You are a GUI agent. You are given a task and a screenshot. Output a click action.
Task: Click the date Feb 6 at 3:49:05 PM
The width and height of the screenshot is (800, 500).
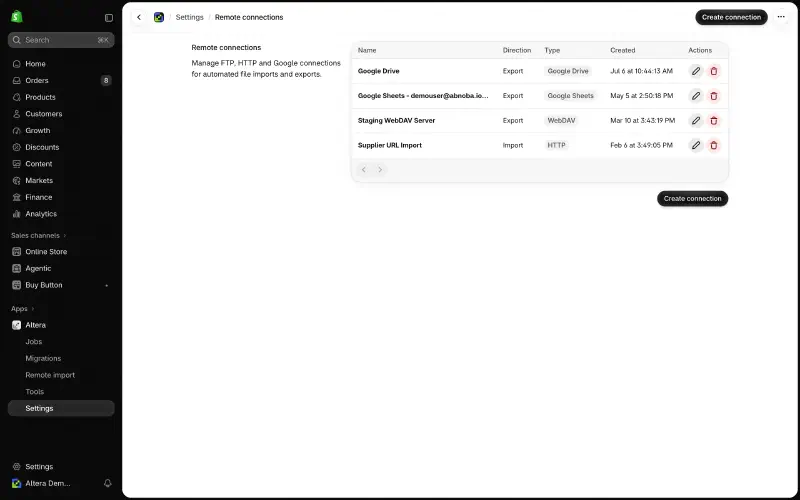(641, 145)
